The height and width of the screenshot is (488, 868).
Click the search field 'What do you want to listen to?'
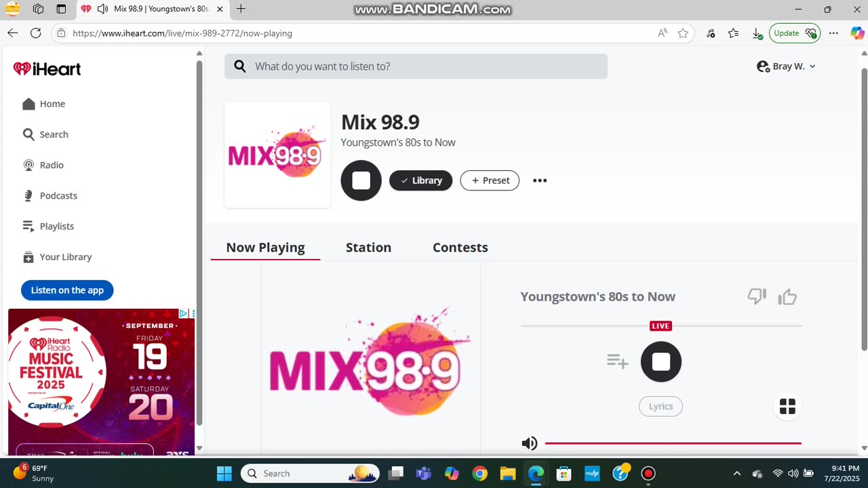pyautogui.click(x=416, y=66)
